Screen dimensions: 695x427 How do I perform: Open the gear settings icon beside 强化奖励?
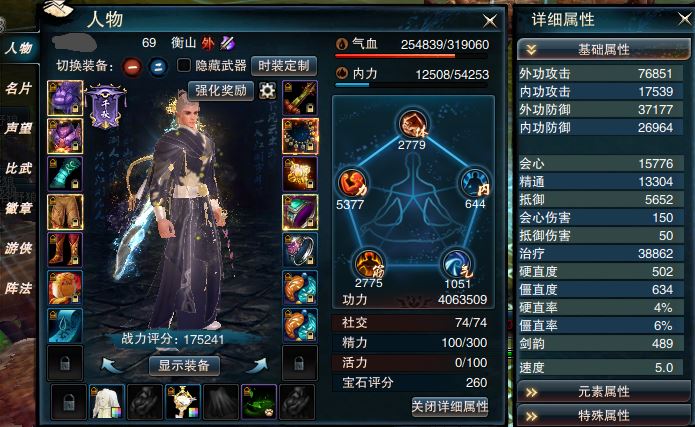pos(267,90)
